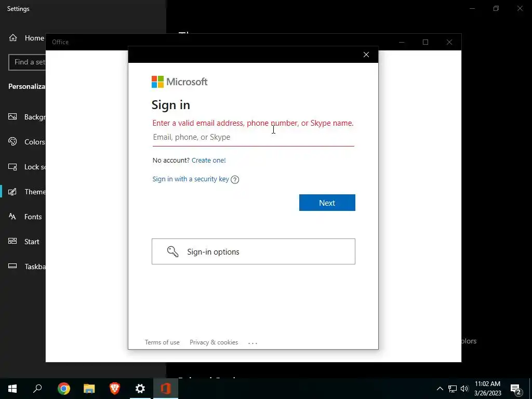
Task: Open Sign-in options
Action: 253,251
